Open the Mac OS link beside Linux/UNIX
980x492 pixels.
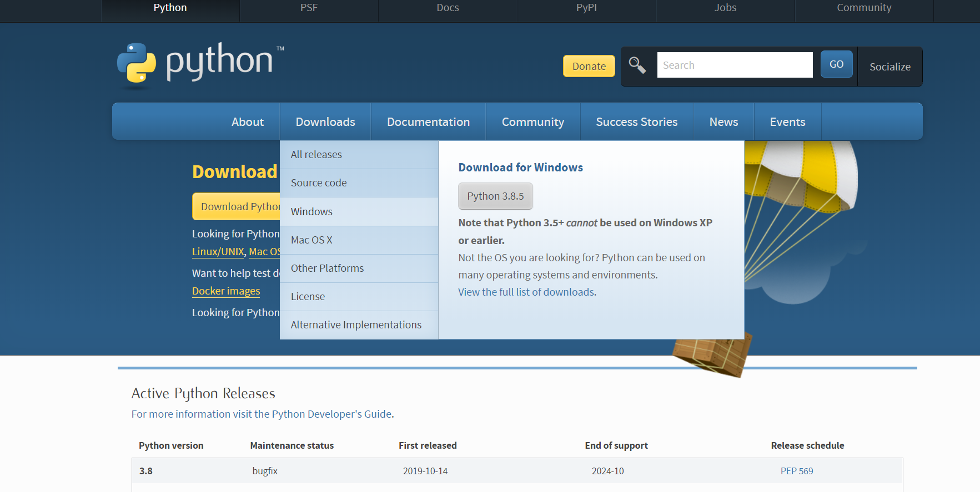(x=264, y=251)
